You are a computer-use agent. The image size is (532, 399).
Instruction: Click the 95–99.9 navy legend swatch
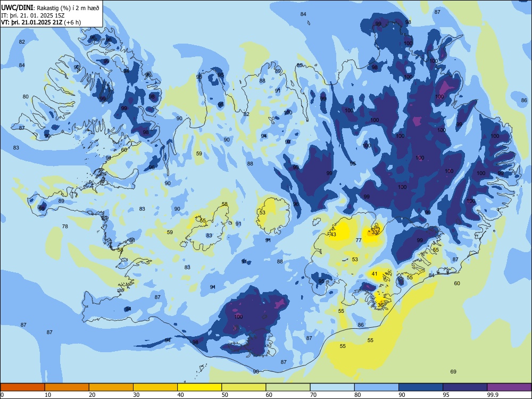point(465,387)
